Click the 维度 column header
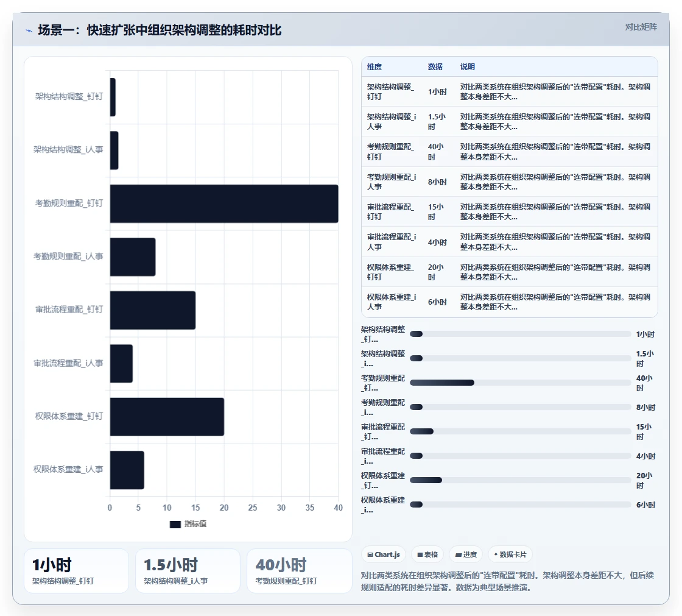Viewport: 682px width, 616px height. [x=374, y=66]
